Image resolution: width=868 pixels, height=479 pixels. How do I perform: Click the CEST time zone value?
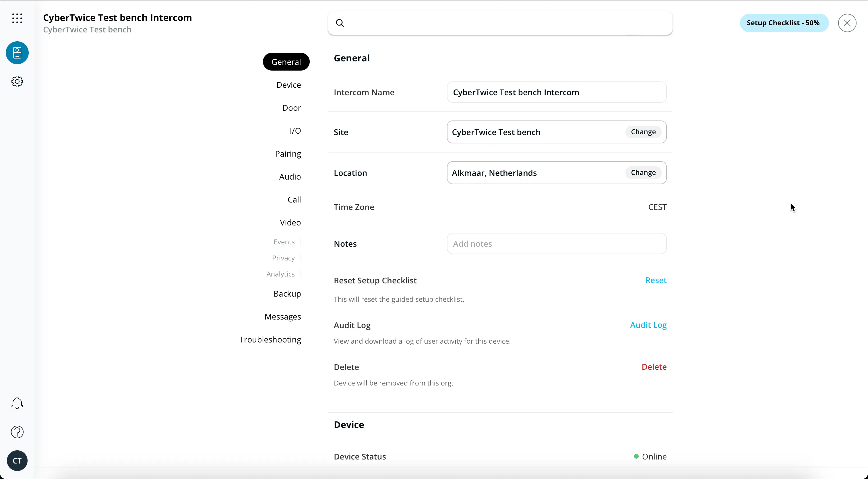pyautogui.click(x=657, y=207)
